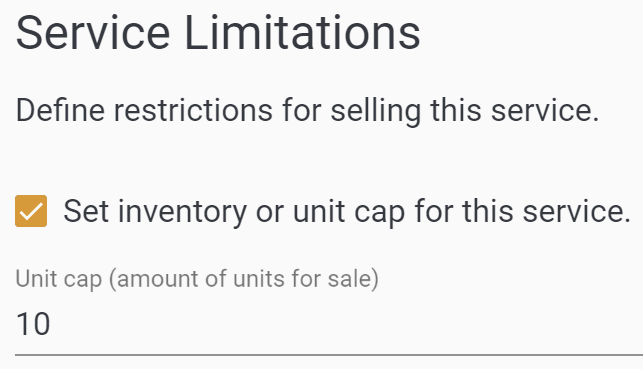Click the word 'restrictions' in the description

[193, 111]
